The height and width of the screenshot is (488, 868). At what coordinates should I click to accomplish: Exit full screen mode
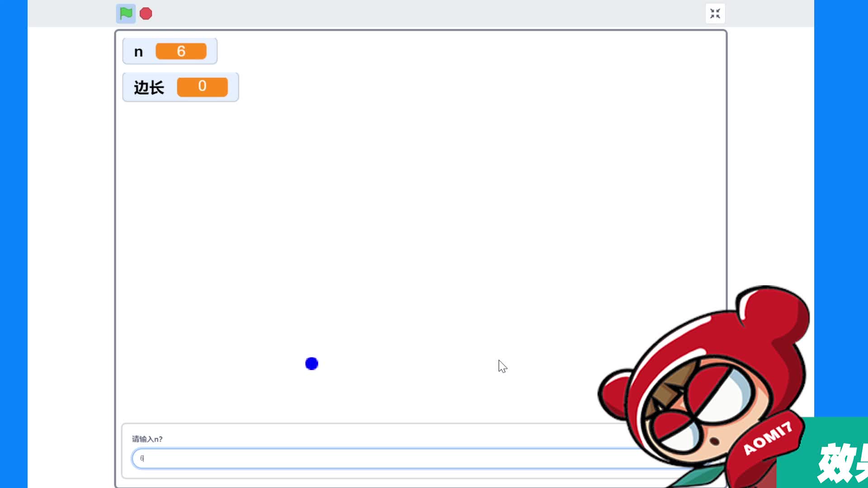coord(715,14)
